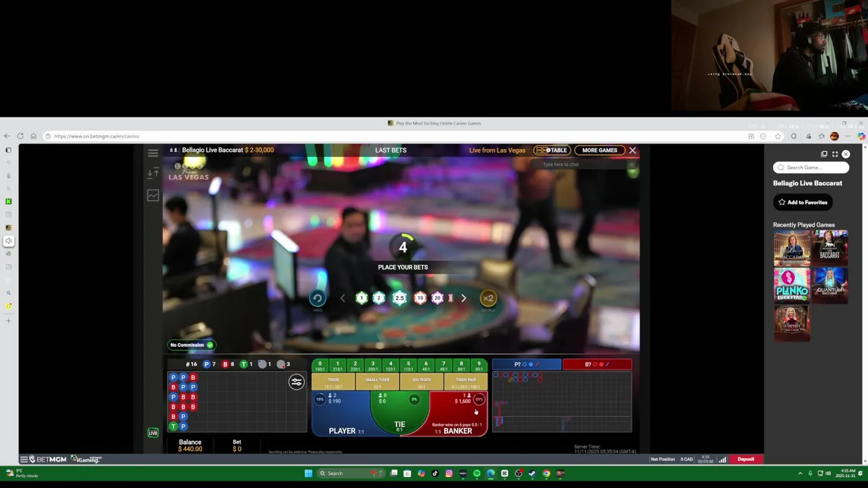Open MORE GAMES list
This screenshot has height=488, width=868.
(599, 150)
